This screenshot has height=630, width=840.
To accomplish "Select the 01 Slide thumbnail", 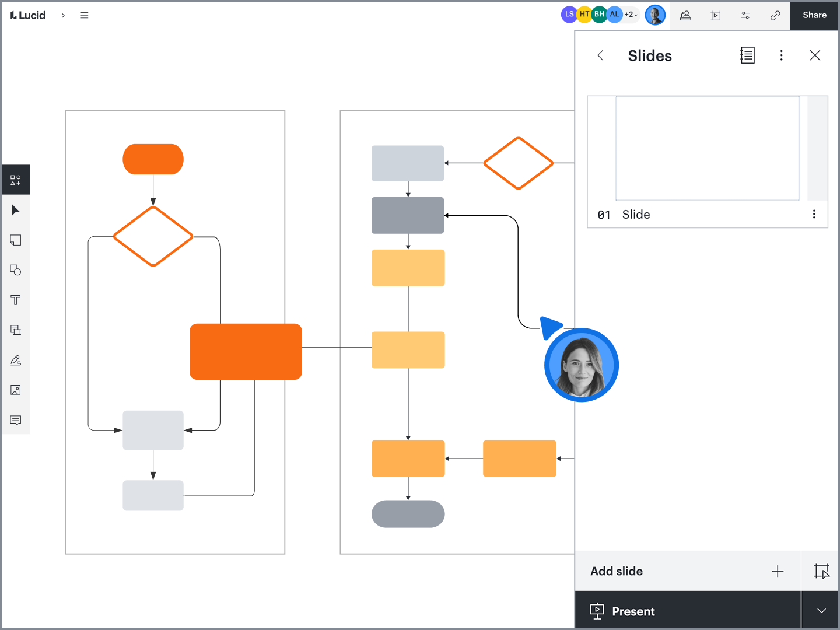I will point(708,148).
